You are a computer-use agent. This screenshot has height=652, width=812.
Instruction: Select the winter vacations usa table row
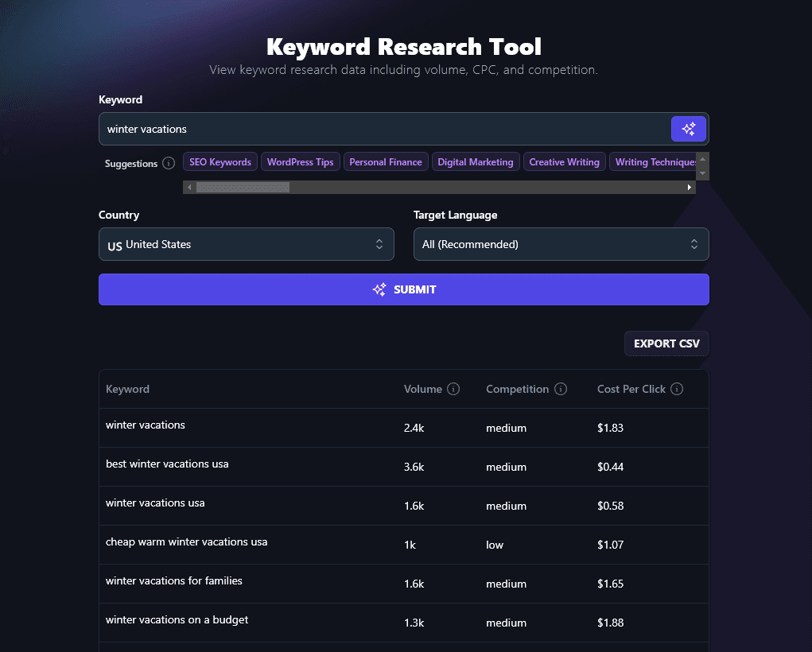[358, 506]
